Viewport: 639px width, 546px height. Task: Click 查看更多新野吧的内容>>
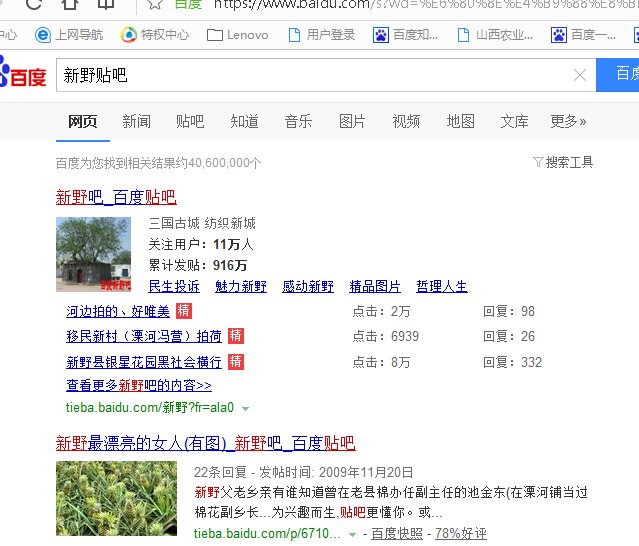(139, 385)
